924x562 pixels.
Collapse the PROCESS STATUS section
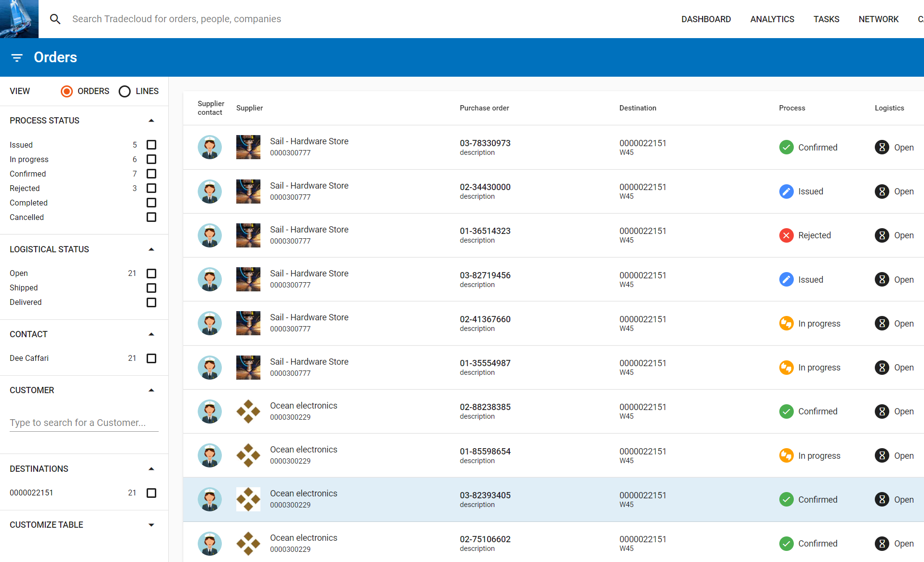(151, 121)
